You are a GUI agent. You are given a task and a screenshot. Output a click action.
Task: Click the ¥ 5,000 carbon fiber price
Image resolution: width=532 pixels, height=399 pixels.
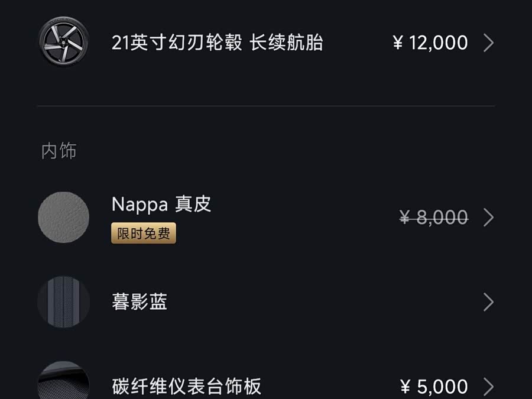[434, 387]
